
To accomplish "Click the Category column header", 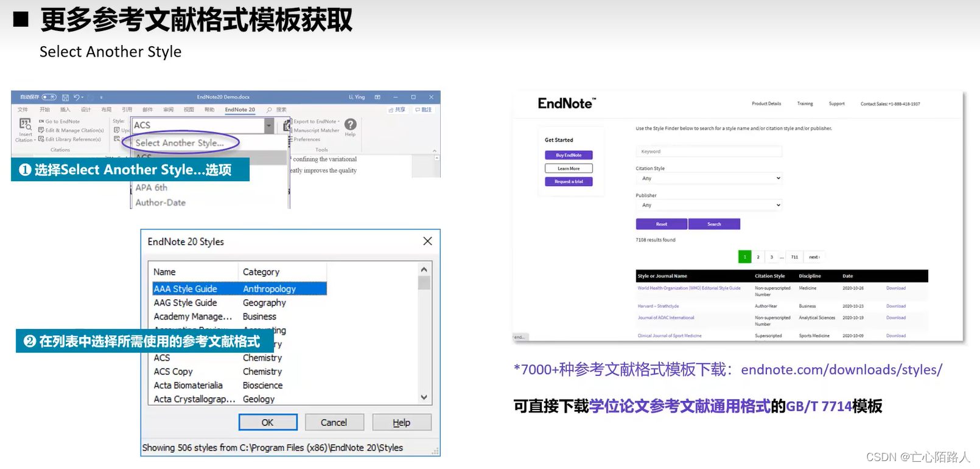I will pyautogui.click(x=282, y=272).
